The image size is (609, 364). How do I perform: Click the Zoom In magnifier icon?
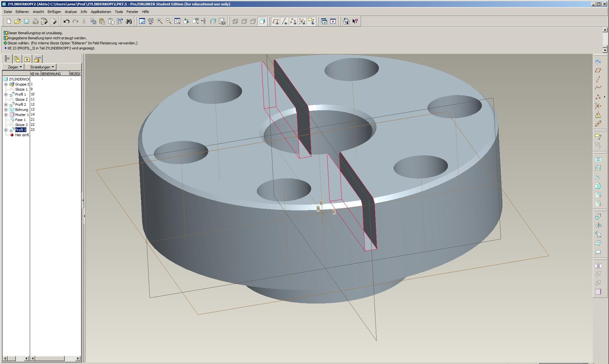point(160,21)
